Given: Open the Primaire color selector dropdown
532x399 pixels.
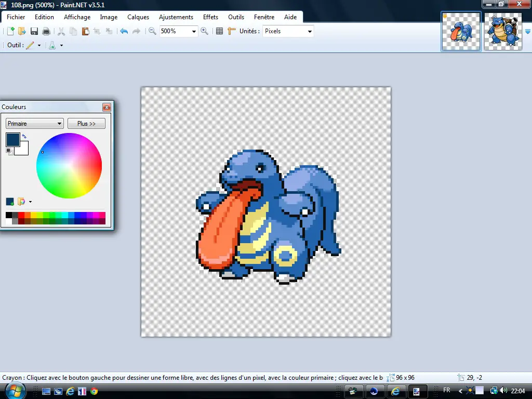Looking at the screenshot, I should coord(35,124).
